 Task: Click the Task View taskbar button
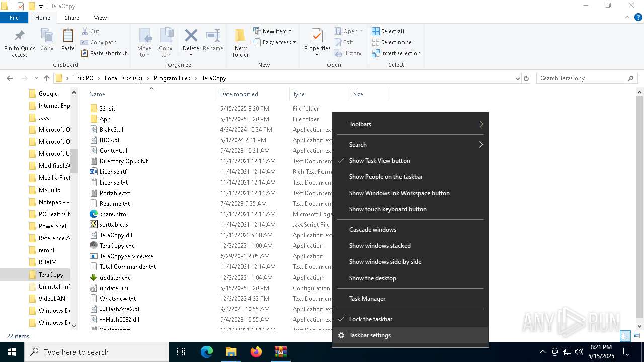point(181,352)
